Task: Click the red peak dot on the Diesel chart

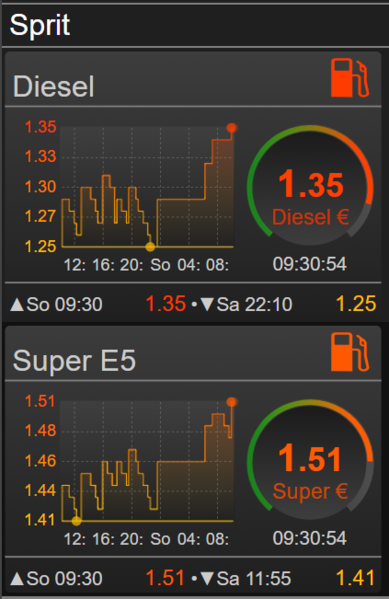Action: point(231,128)
